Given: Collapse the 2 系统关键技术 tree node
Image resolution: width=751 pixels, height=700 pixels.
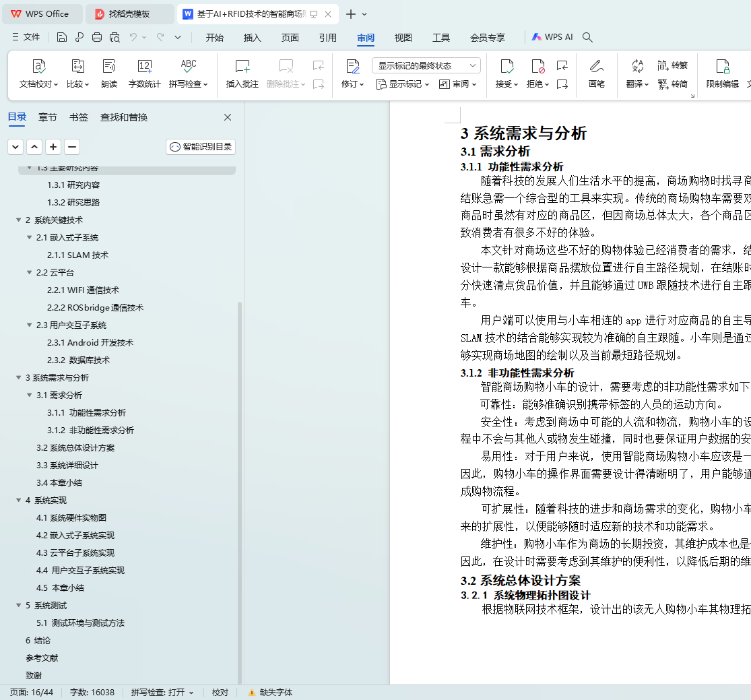Looking at the screenshot, I should tap(19, 220).
